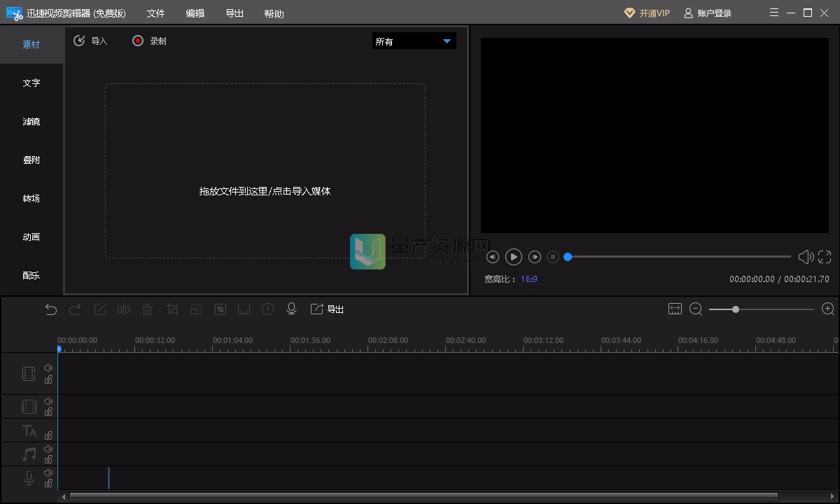The image size is (840, 504).
Task: Zoom out the timeline with minus icon
Action: pyautogui.click(x=696, y=309)
